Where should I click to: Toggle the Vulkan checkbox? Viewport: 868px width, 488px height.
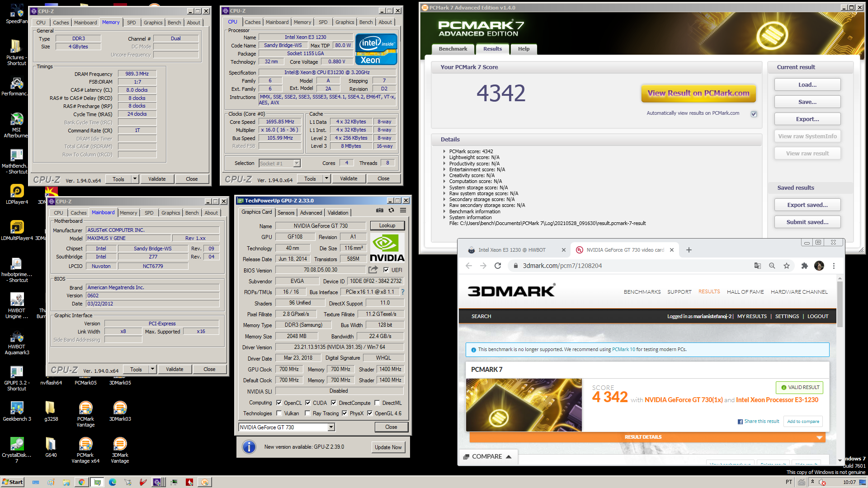click(x=279, y=413)
